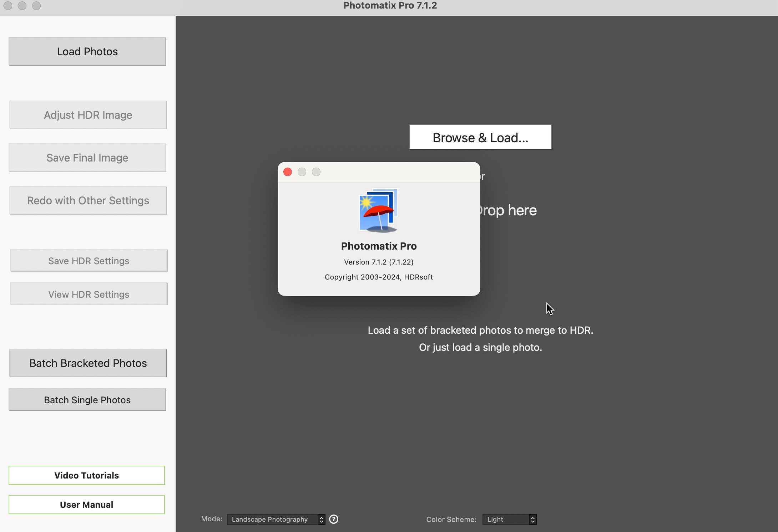Screen dimensions: 778x532
Task: Click the Photomatix Pro name in About dialog
Action: click(379, 246)
